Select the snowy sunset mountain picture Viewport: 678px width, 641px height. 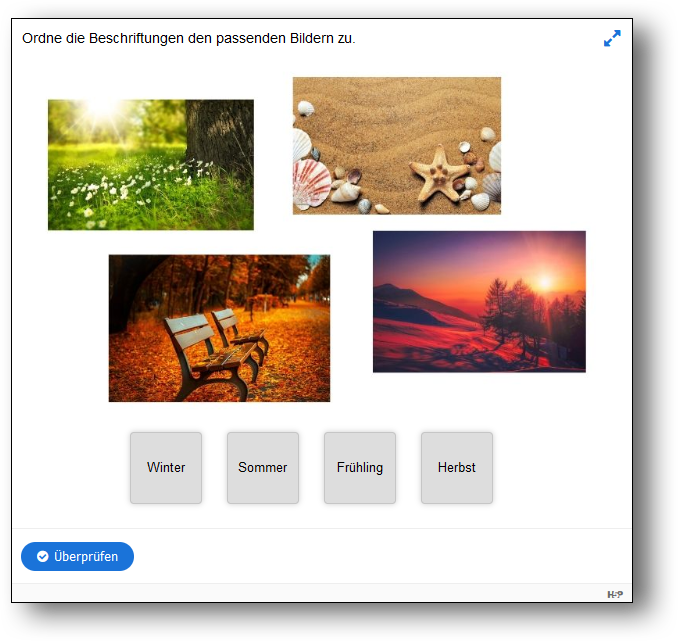(479, 302)
